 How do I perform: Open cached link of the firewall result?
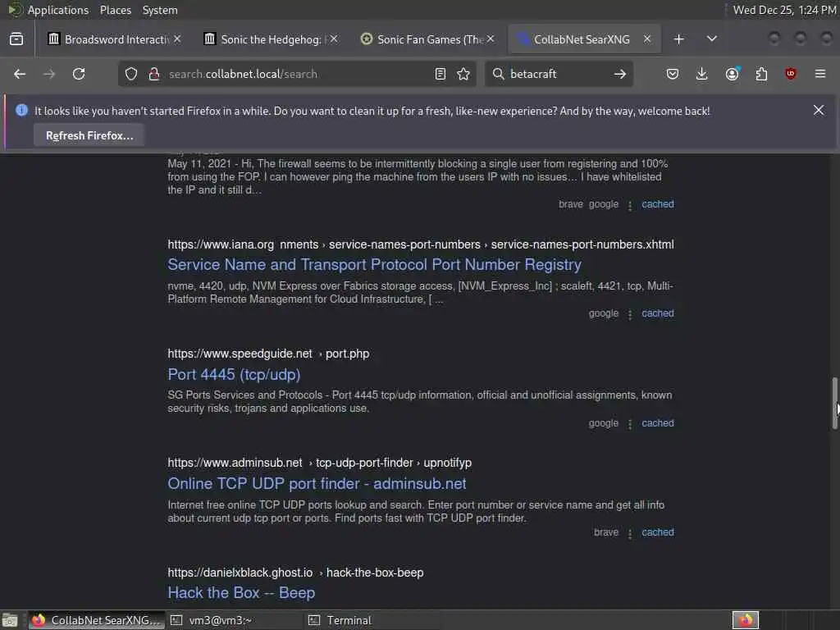tap(658, 204)
